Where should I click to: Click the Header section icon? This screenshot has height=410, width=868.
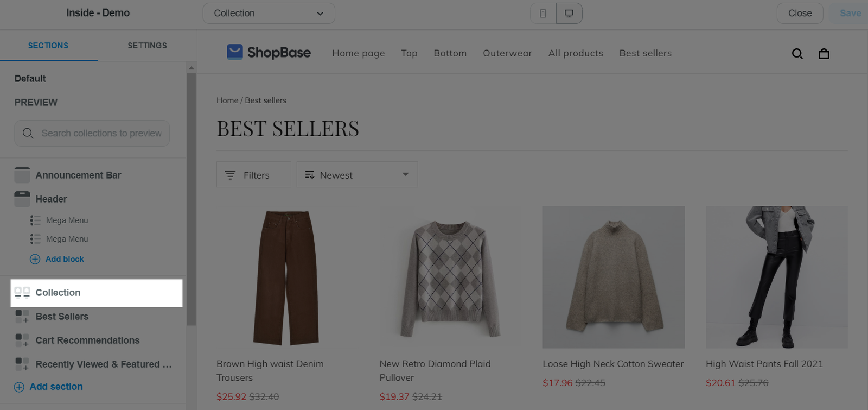click(22, 199)
